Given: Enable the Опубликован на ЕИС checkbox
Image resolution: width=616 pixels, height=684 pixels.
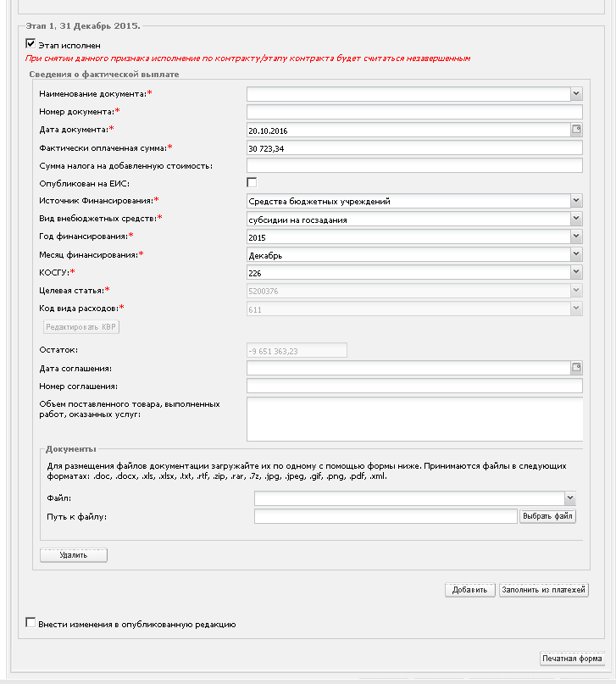Looking at the screenshot, I should click(252, 182).
